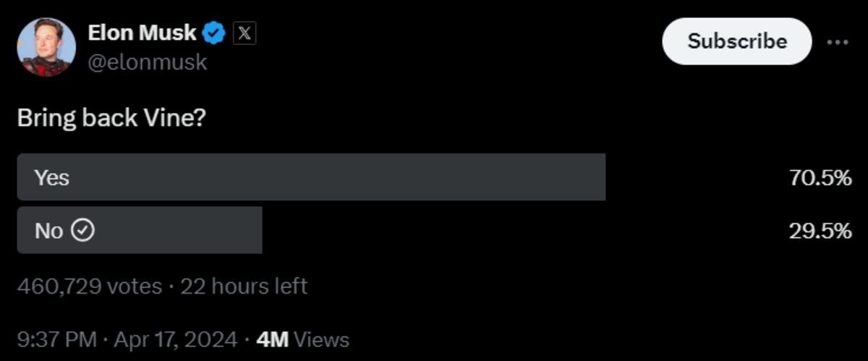Click the 'Bring back Vine?' tweet text
Image resolution: width=868 pixels, height=361 pixels.
(111, 119)
